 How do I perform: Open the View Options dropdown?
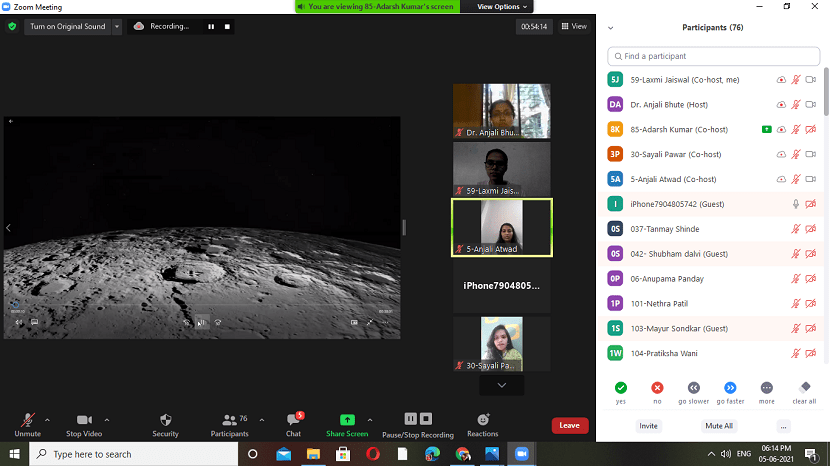[x=498, y=6]
